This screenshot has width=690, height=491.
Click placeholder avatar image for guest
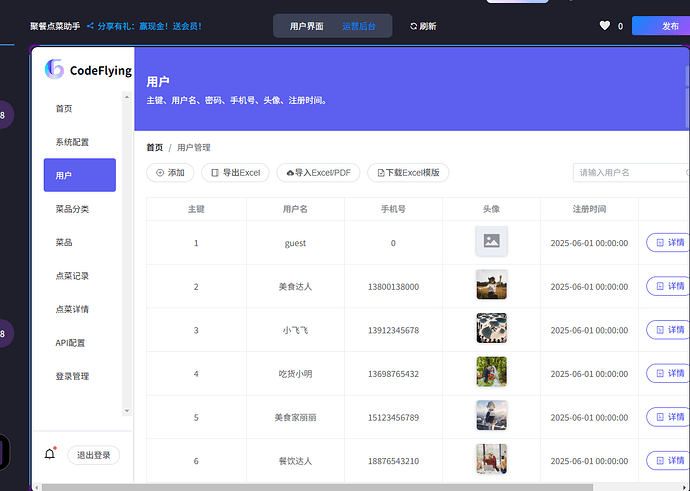pyautogui.click(x=492, y=241)
